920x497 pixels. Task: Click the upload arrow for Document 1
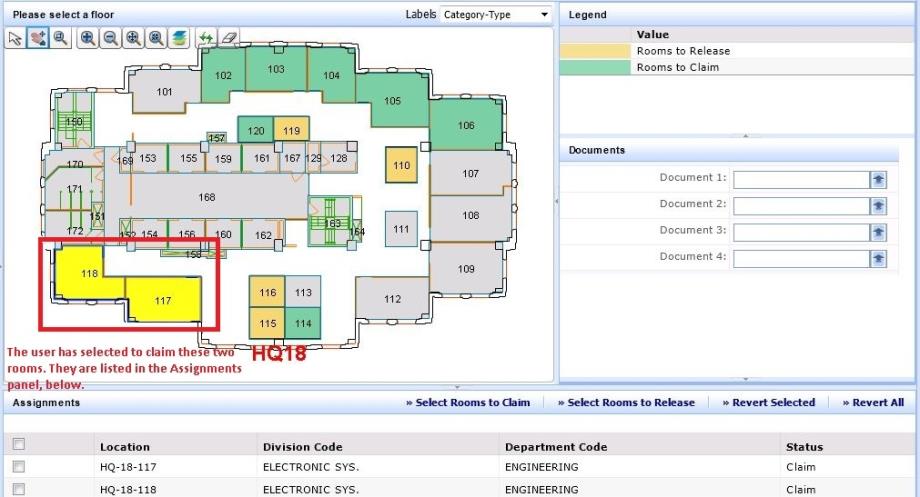pyautogui.click(x=879, y=179)
